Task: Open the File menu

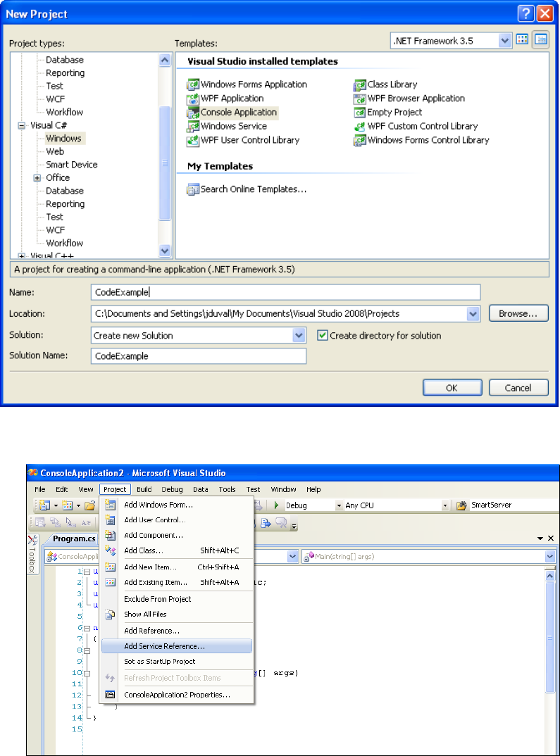Action: point(40,489)
